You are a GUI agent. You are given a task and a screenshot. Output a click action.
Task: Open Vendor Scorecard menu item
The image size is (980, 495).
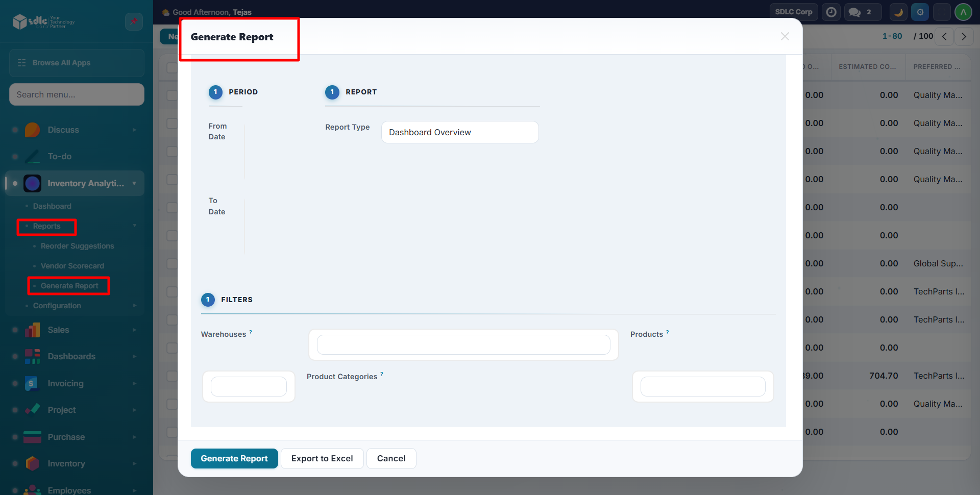coord(72,266)
